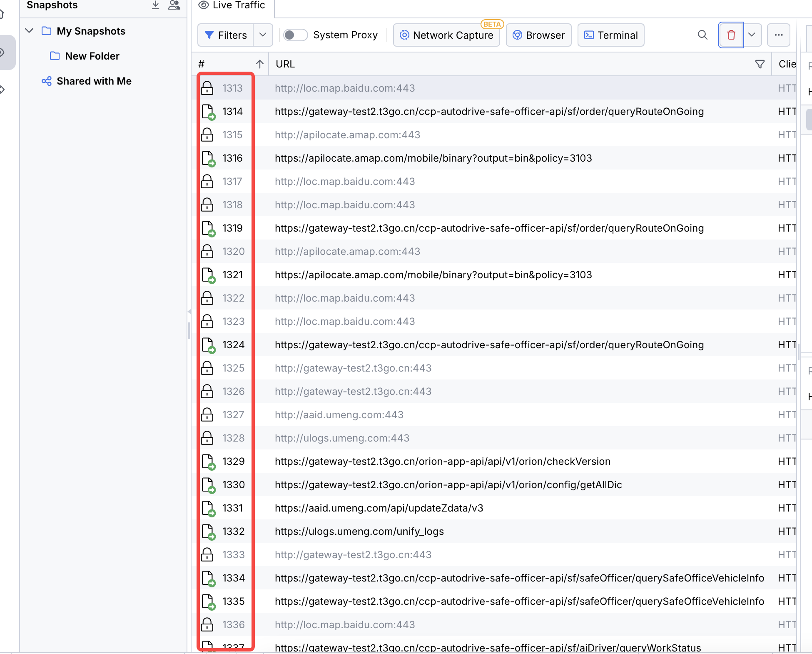812x654 pixels.
Task: Reverse sort order via the # column arrow
Action: [259, 64]
